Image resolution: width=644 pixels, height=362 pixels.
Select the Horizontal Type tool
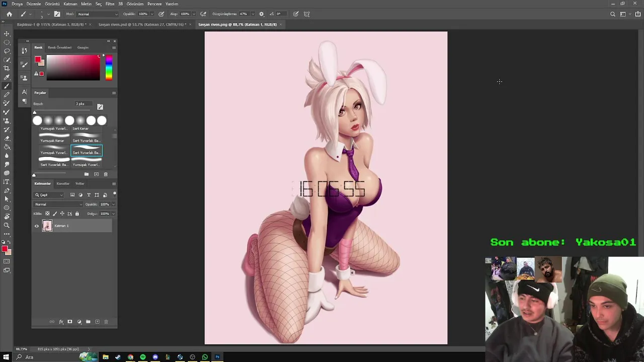tap(7, 182)
